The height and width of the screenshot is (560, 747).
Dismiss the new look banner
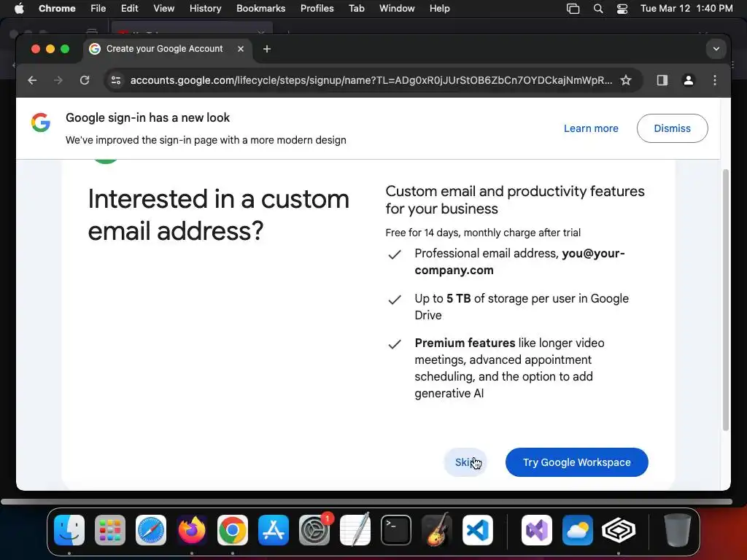(672, 128)
